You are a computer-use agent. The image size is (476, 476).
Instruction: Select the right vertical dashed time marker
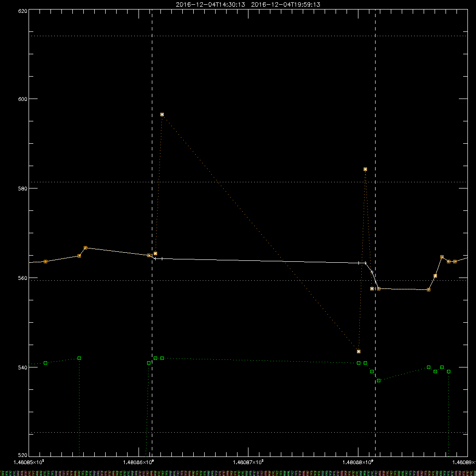(375, 233)
